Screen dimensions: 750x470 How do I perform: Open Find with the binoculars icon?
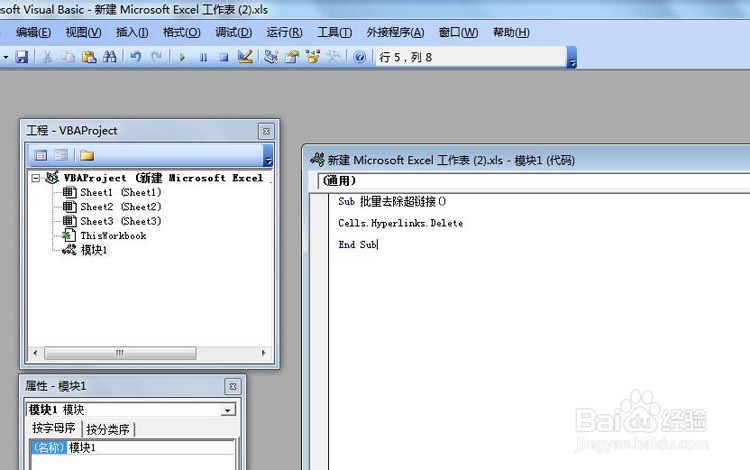[110, 57]
